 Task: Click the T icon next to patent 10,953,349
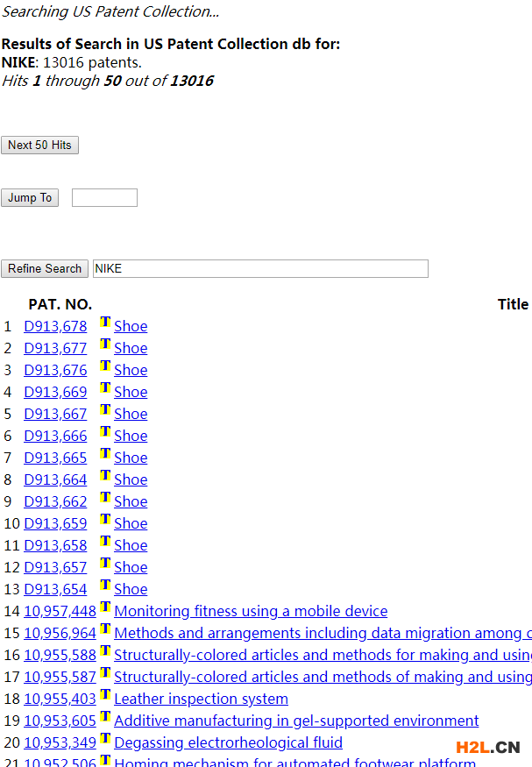click(x=105, y=738)
